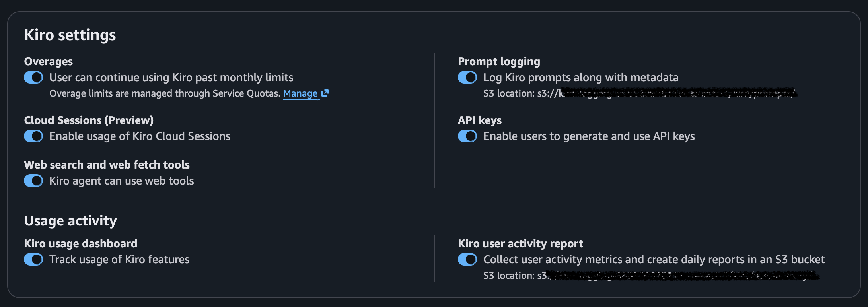Click the Prompt logging label
The height and width of the screenshot is (307, 868).
tap(499, 62)
